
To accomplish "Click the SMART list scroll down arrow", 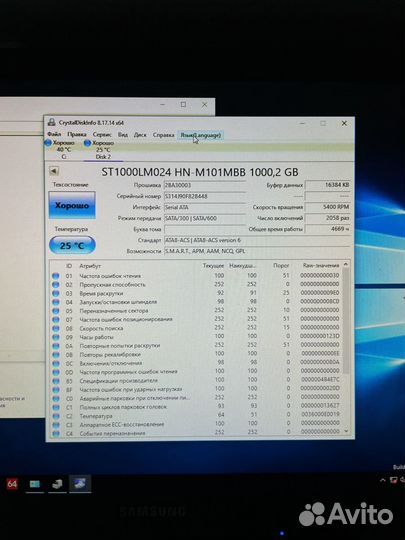I will [346, 431].
